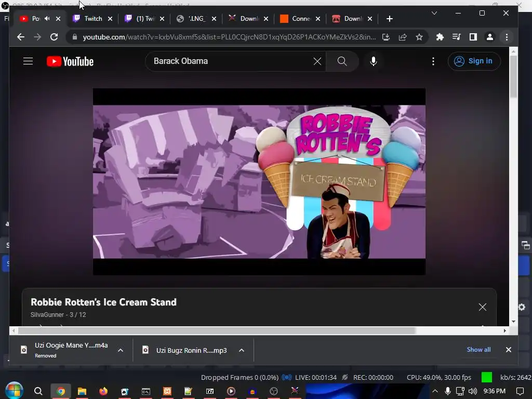532x399 pixels.
Task: Open Chrome from the taskbar
Action: tap(61, 391)
